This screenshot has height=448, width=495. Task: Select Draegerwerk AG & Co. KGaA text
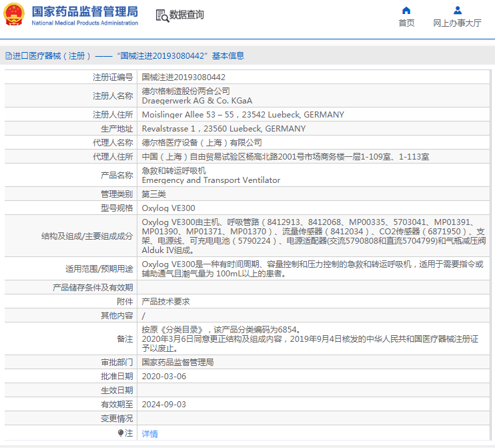point(197,101)
